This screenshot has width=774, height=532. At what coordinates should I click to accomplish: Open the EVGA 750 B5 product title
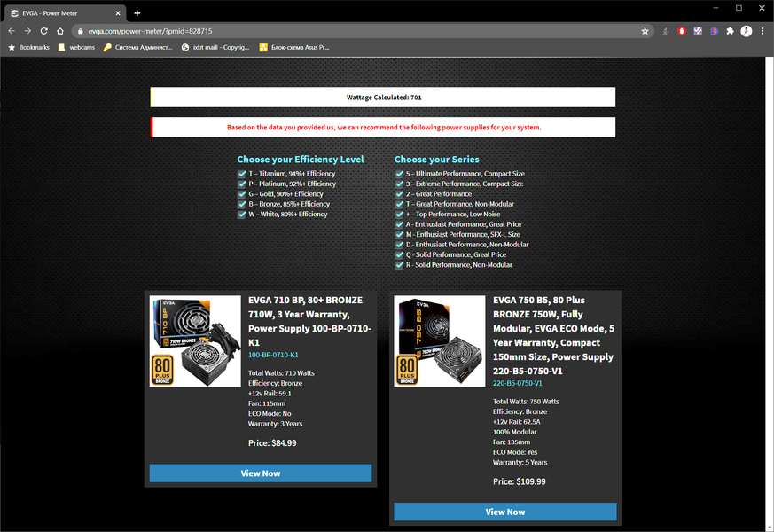pyautogui.click(x=553, y=335)
